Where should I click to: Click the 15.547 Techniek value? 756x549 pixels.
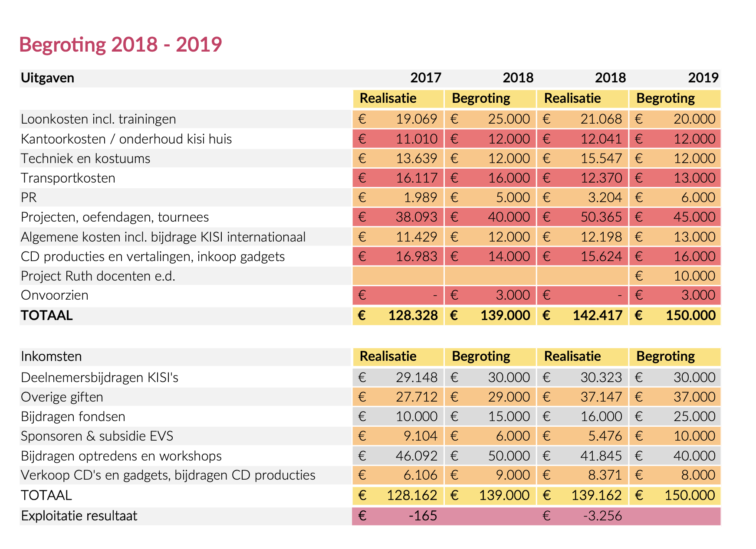coord(602,159)
